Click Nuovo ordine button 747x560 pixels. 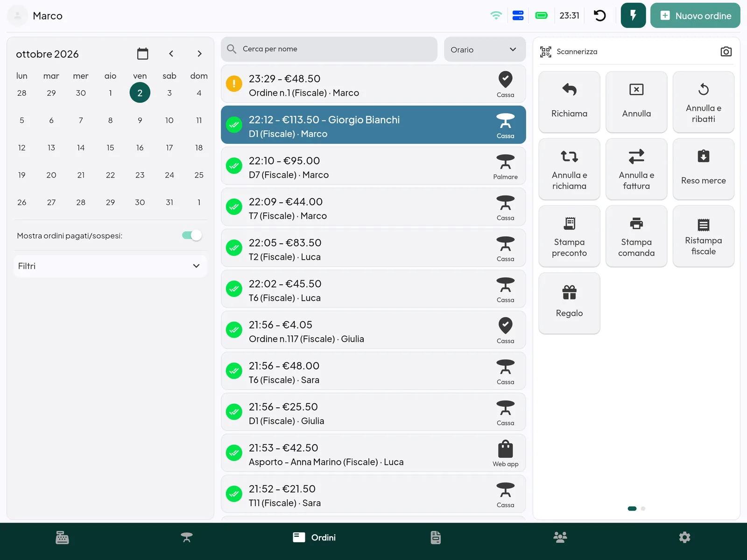tap(695, 15)
